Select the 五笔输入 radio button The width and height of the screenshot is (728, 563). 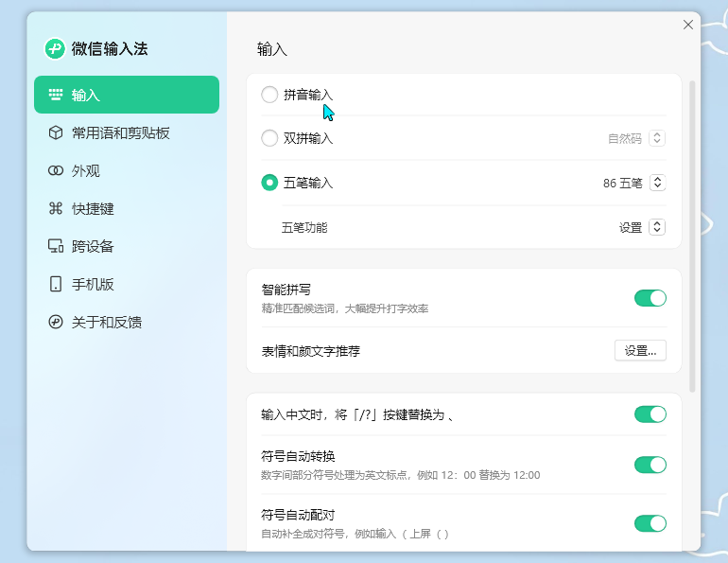(x=269, y=183)
